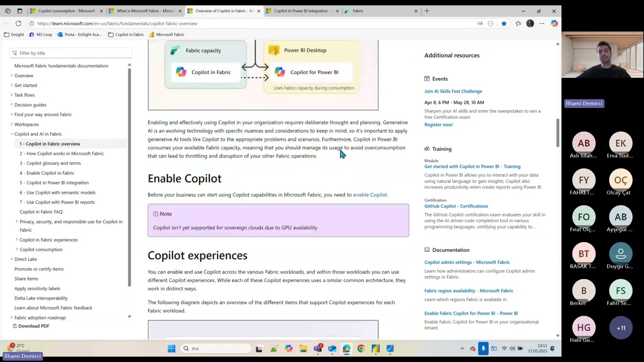Open the MS Loop bookmark
Viewport: 644px width, 362px height.
(x=40, y=34)
